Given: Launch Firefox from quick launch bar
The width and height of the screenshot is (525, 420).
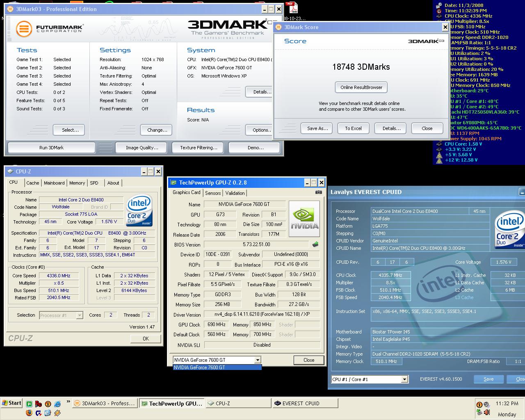Looking at the screenshot, I should click(x=29, y=413).
